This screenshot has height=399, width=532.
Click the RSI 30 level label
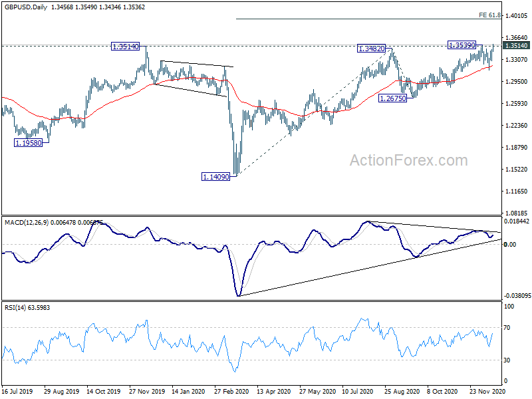(x=507, y=360)
